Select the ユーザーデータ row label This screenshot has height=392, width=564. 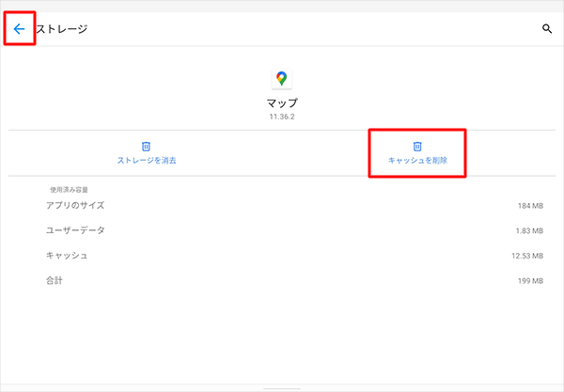coord(75,230)
